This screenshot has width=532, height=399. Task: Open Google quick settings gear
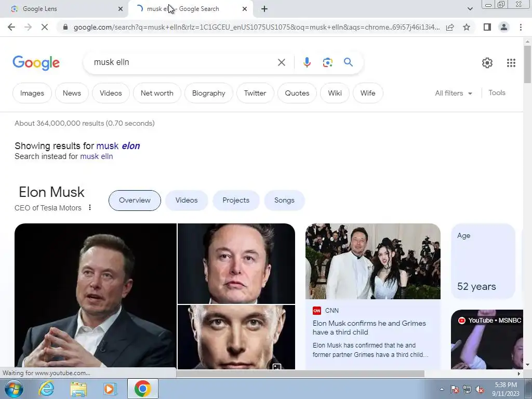click(x=487, y=63)
